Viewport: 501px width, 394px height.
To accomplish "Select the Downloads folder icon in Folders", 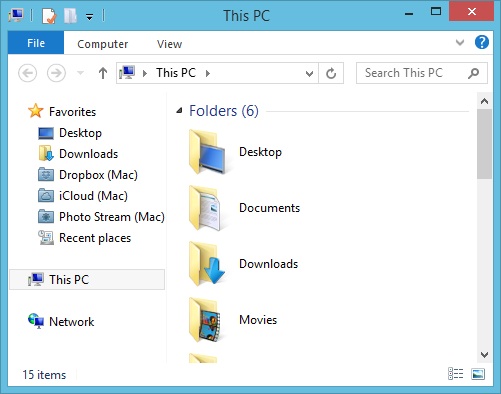I will [207, 264].
